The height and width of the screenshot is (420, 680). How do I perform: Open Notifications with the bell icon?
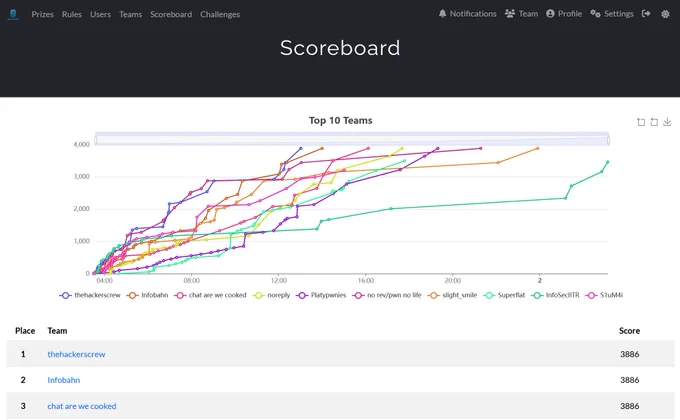pos(467,14)
